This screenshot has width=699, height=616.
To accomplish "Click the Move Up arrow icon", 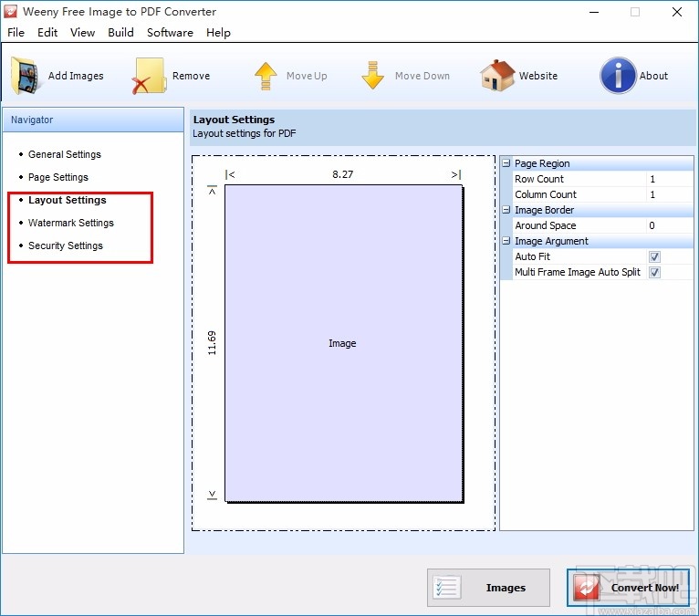I will pyautogui.click(x=266, y=76).
